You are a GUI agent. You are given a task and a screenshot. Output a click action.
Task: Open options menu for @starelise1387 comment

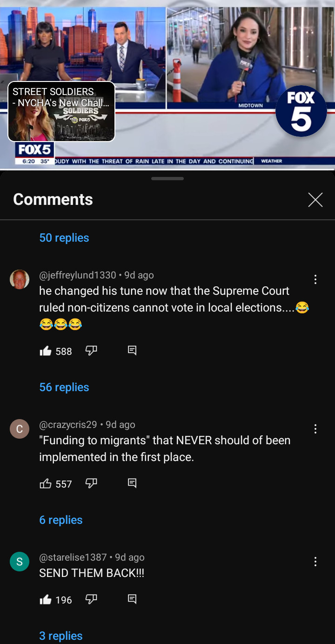coord(315,562)
